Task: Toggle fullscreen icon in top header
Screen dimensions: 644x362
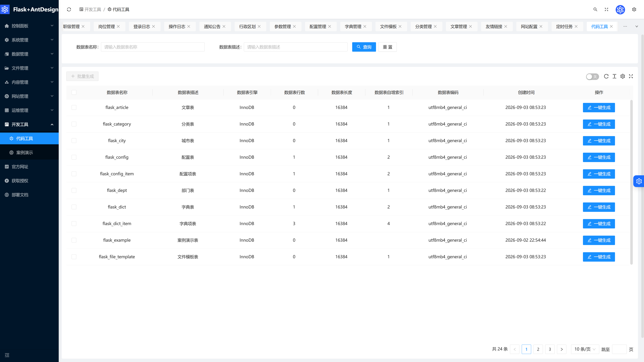Action: pyautogui.click(x=606, y=10)
